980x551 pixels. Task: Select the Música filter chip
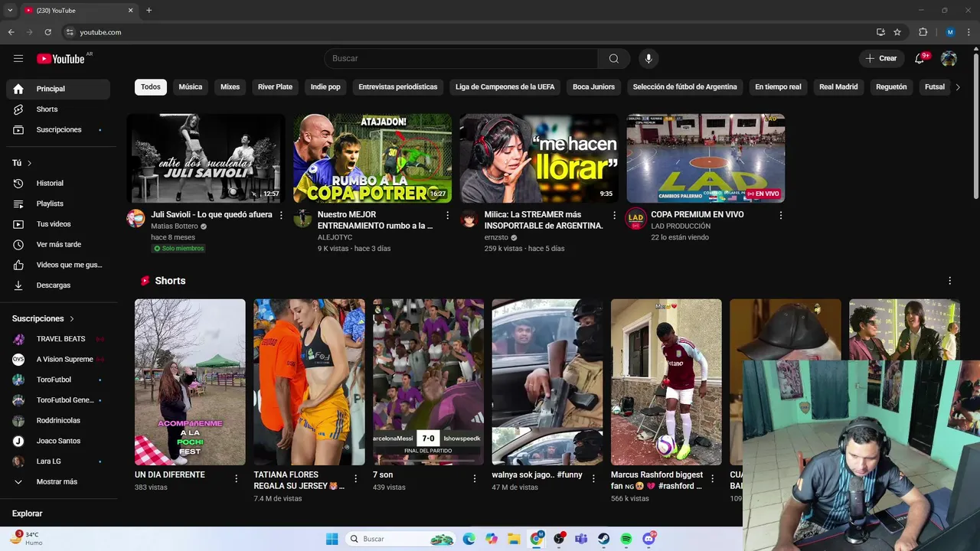(x=191, y=87)
